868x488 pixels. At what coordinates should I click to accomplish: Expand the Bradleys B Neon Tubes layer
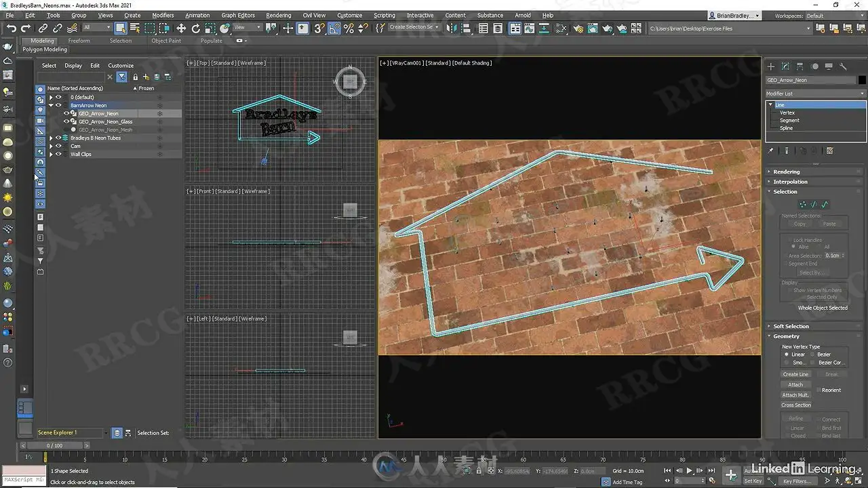point(51,138)
